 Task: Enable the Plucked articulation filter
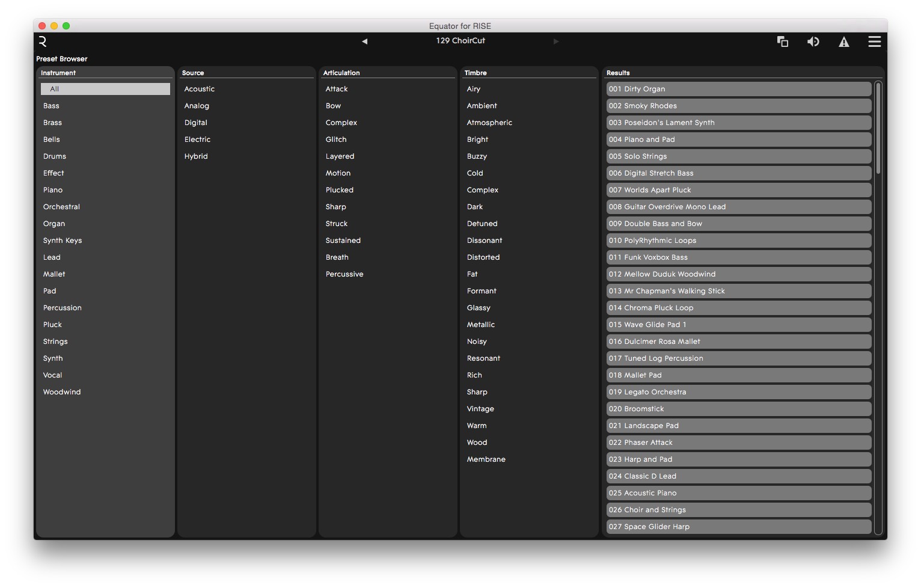[x=340, y=190]
